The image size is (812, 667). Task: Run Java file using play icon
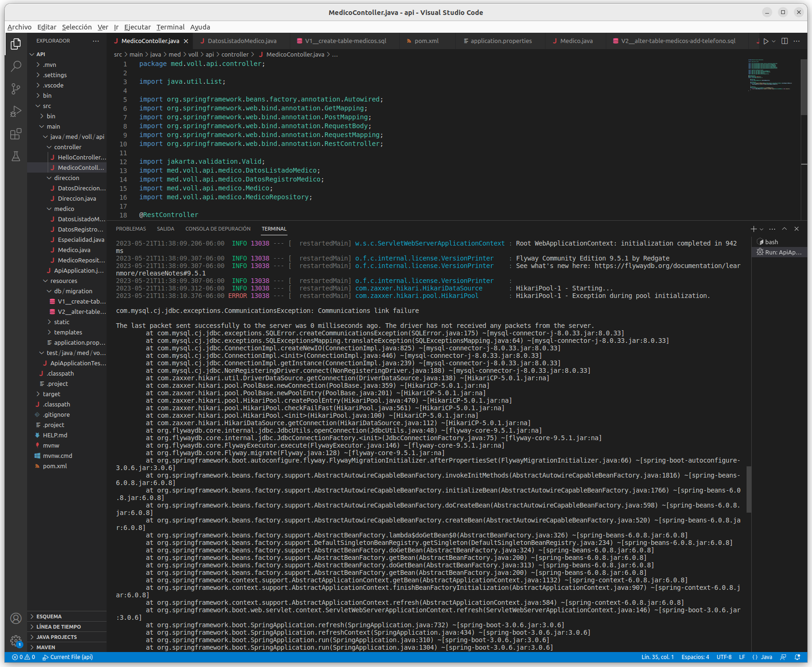(x=766, y=41)
